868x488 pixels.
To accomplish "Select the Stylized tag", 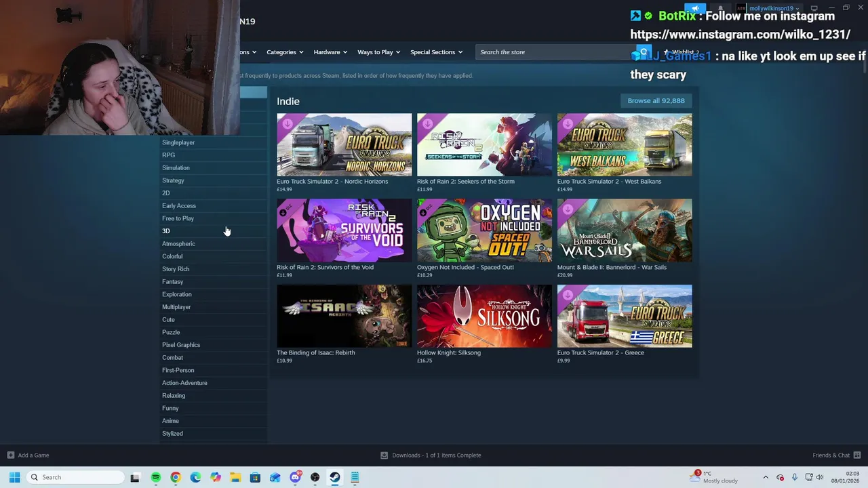I will (x=213, y=434).
